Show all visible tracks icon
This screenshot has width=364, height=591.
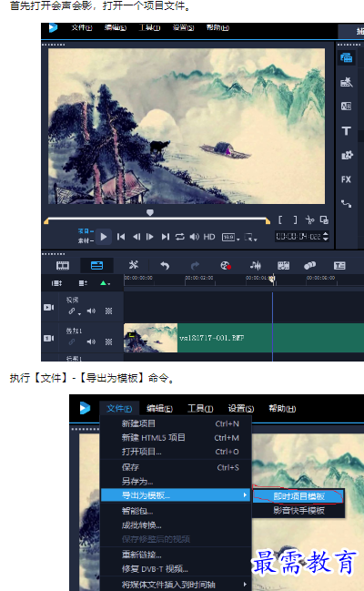click(56, 283)
